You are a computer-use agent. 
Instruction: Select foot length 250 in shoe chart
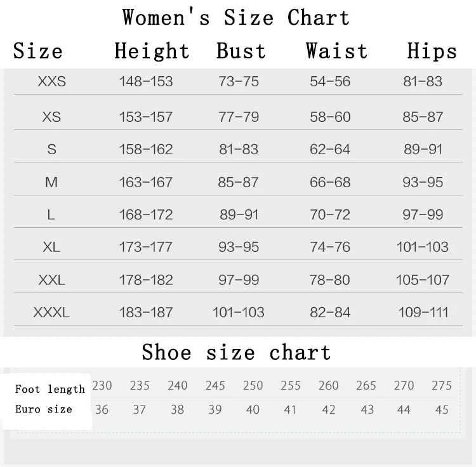tap(253, 386)
